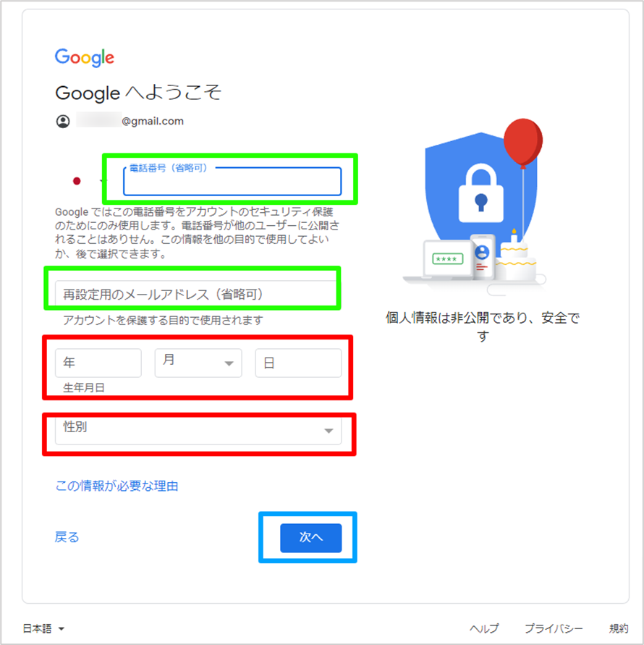Screen dimensions: 644x645
Task: Open the 日本語 language selector
Action: coord(43,628)
